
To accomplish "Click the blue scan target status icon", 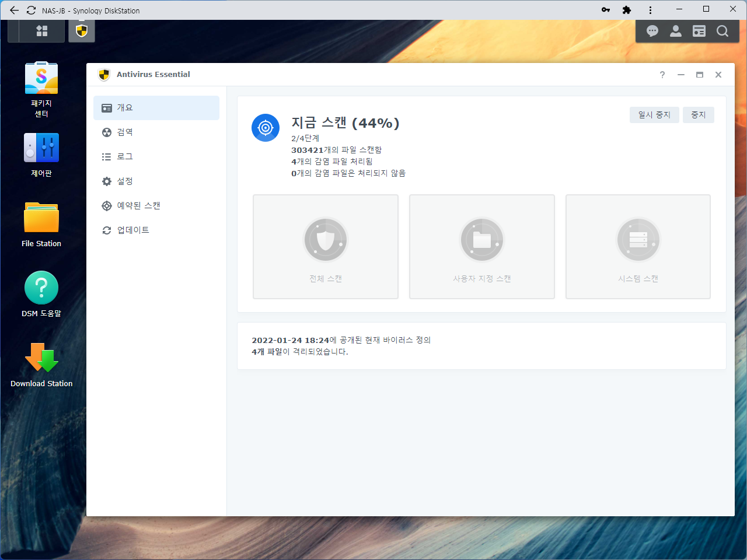I will [266, 128].
